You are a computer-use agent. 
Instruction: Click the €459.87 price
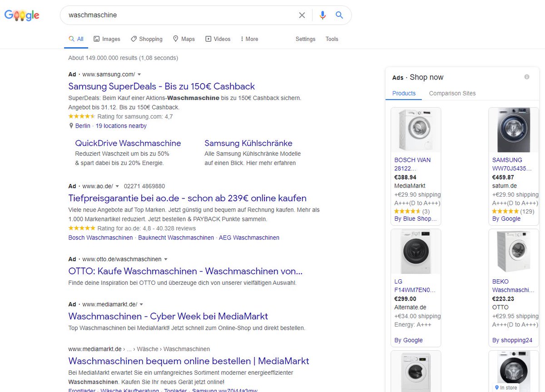point(503,177)
